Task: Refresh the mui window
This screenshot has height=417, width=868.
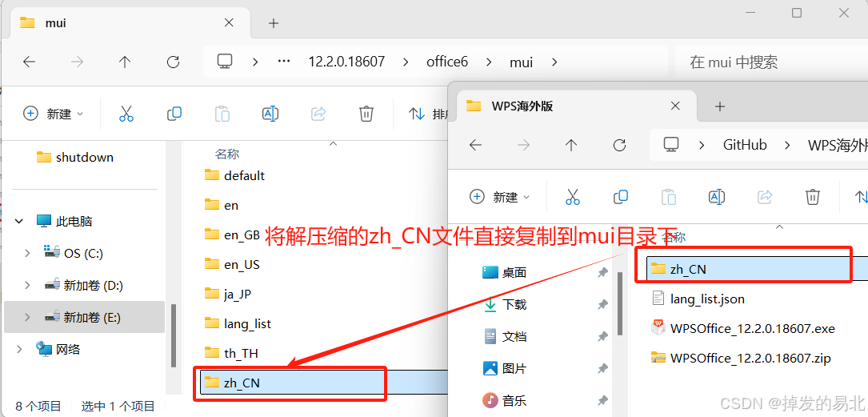Action: coord(174,62)
